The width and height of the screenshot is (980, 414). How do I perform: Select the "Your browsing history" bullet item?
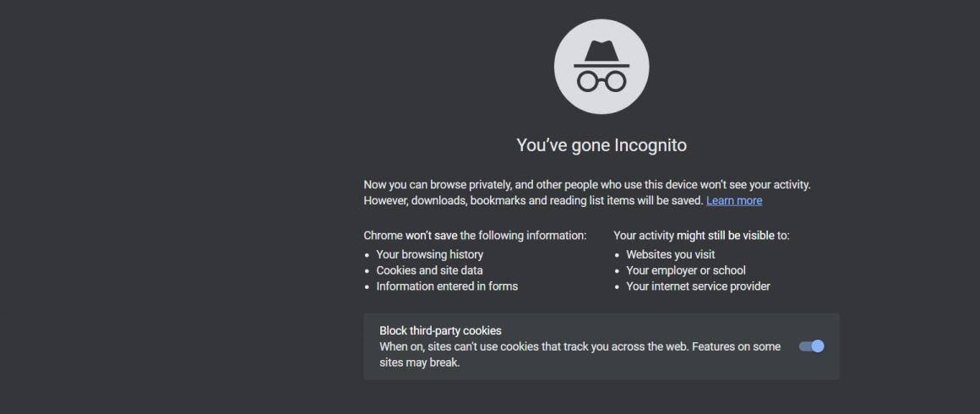coord(429,254)
